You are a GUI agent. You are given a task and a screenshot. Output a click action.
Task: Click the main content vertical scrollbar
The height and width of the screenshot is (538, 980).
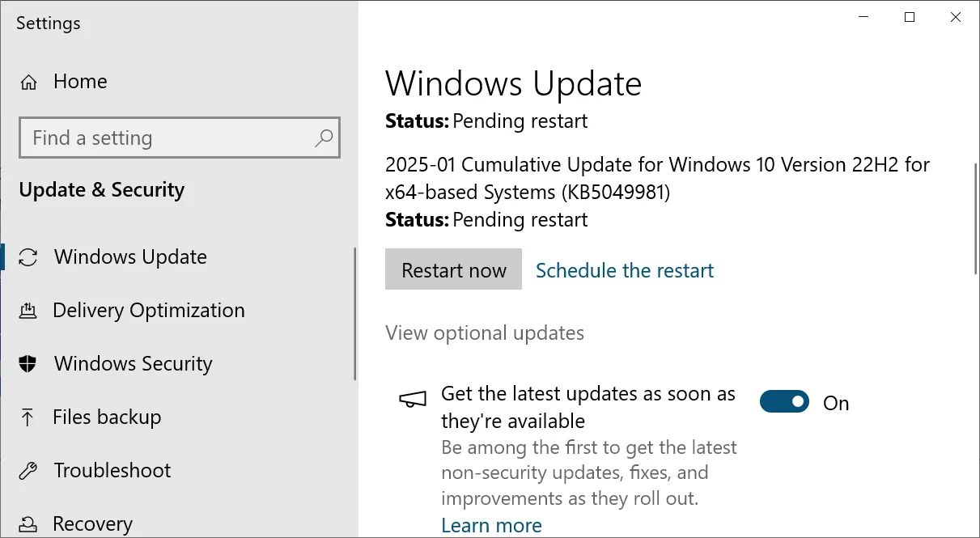(974, 218)
